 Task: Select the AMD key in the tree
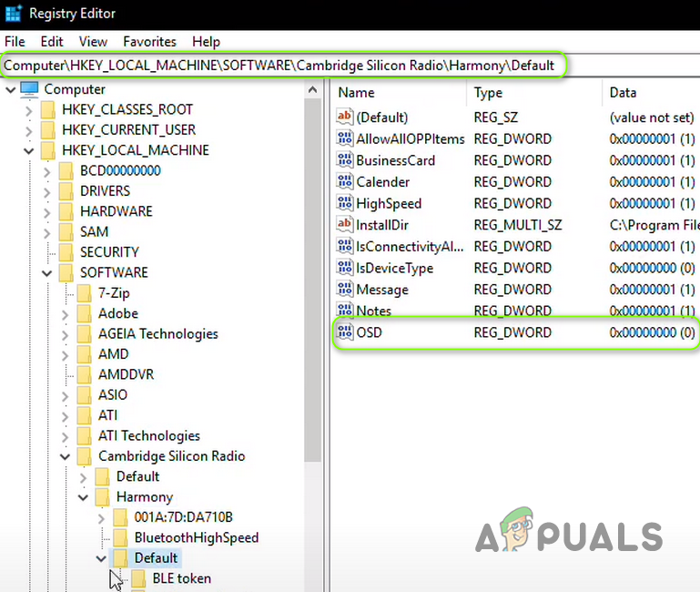(114, 354)
